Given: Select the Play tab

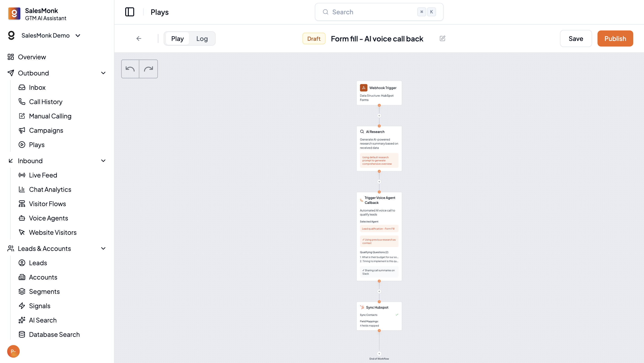Looking at the screenshot, I should [177, 38].
